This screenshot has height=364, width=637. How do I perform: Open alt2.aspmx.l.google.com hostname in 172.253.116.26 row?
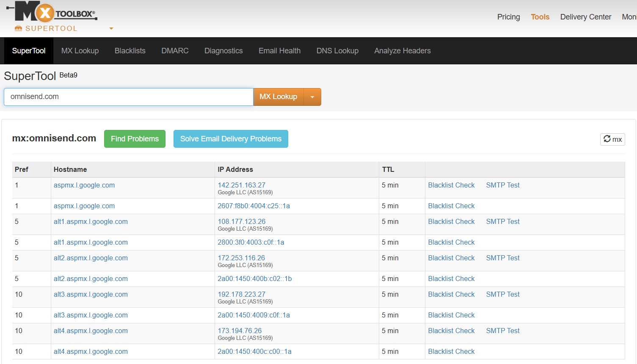click(x=91, y=258)
